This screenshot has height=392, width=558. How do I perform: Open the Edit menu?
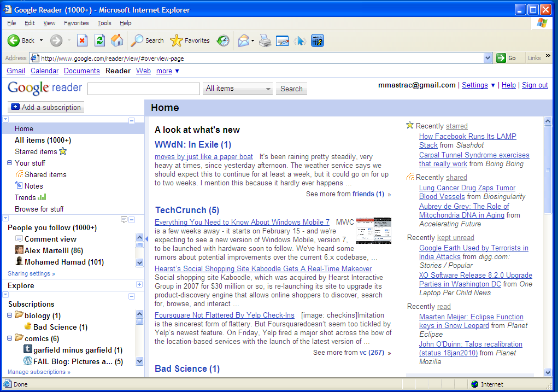(x=30, y=23)
